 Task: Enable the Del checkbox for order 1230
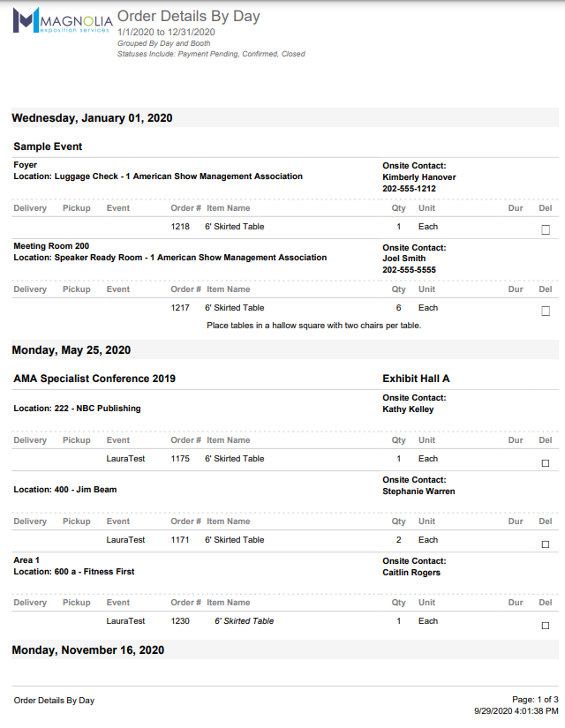(546, 625)
